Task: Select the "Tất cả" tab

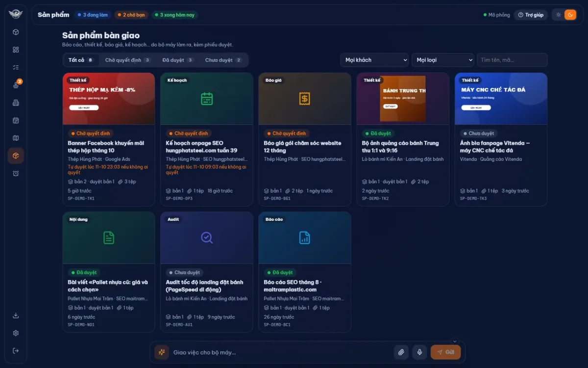Action: point(81,60)
